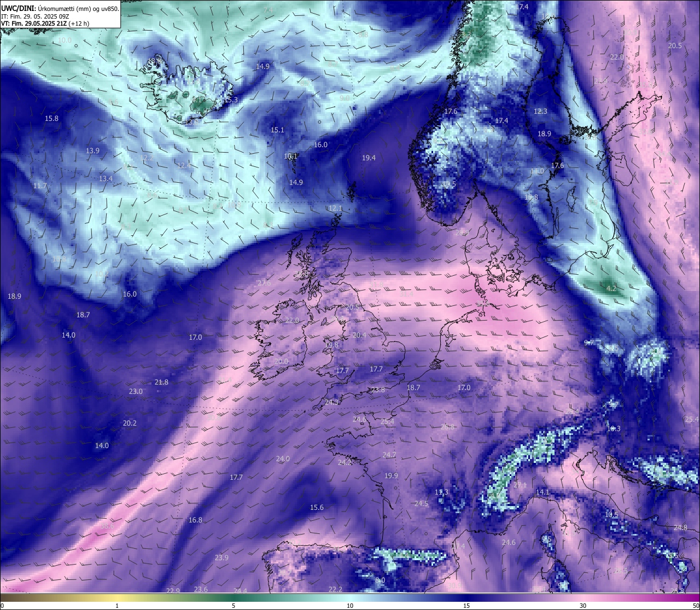The height and width of the screenshot is (610, 700).
Task: Click the 24.2 value near Brittany
Action: coord(345,462)
